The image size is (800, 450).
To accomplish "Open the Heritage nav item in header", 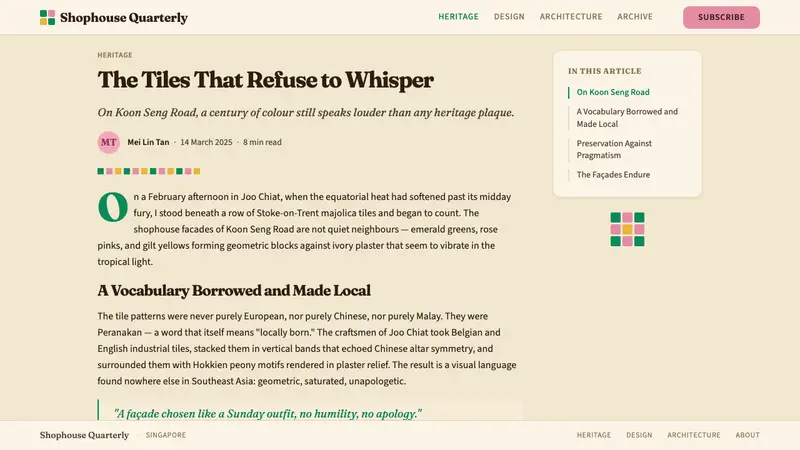I will coord(458,17).
